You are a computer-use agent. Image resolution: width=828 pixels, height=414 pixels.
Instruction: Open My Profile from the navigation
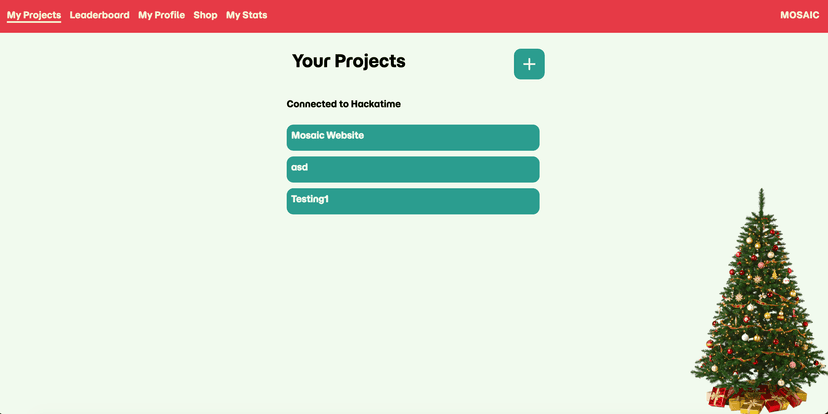[x=161, y=15]
